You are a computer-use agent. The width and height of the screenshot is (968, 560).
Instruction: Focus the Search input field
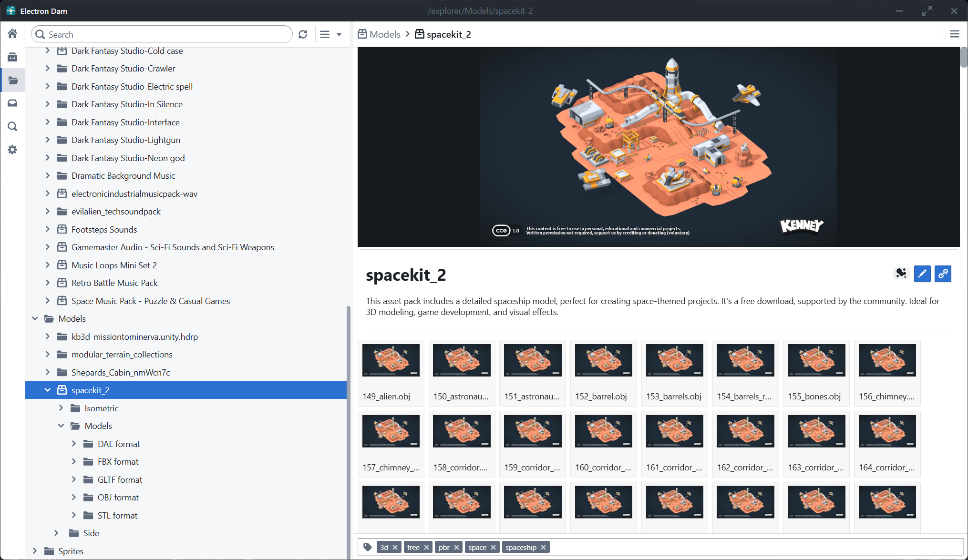[x=167, y=34]
